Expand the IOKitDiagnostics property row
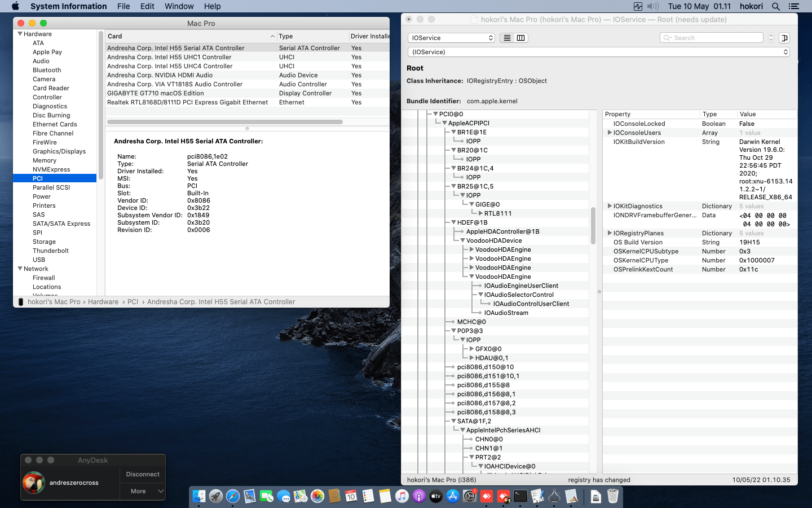812x508 pixels. click(x=610, y=206)
